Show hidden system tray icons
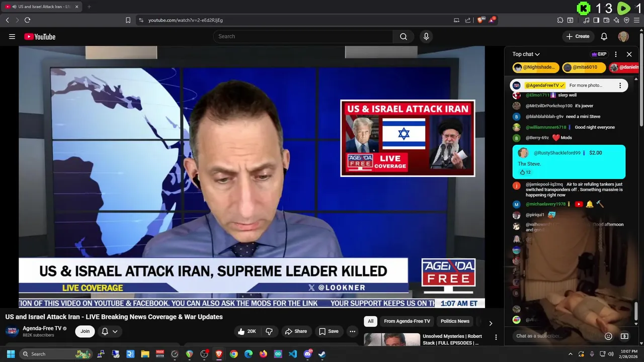The height and width of the screenshot is (362, 644). click(570, 354)
